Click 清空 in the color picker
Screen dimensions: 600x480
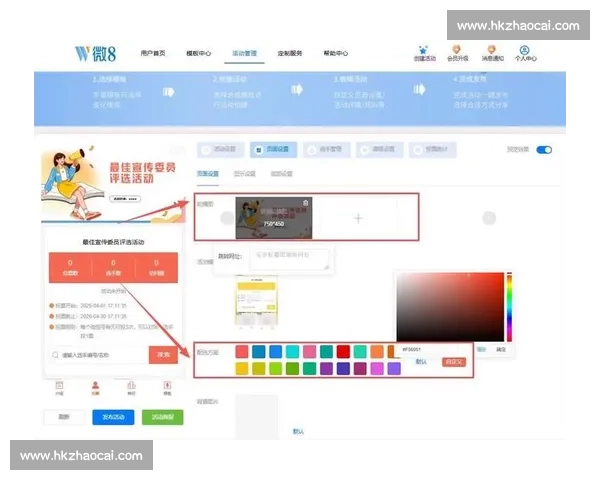tap(481, 349)
